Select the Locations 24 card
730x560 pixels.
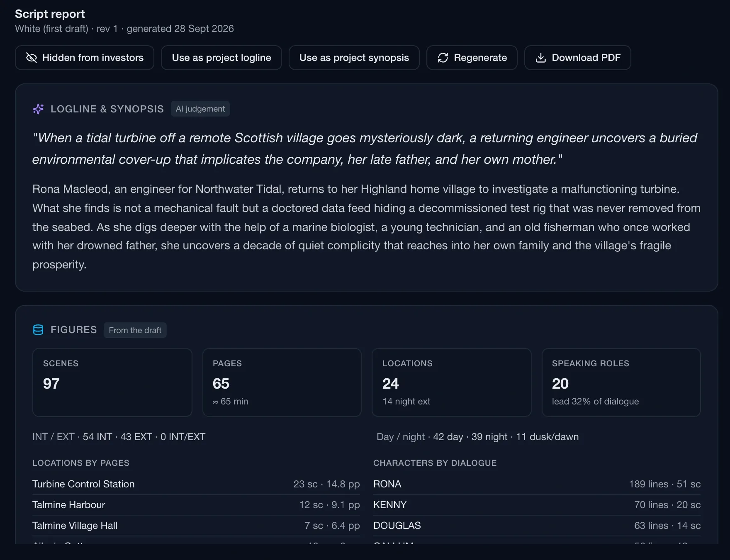click(452, 382)
